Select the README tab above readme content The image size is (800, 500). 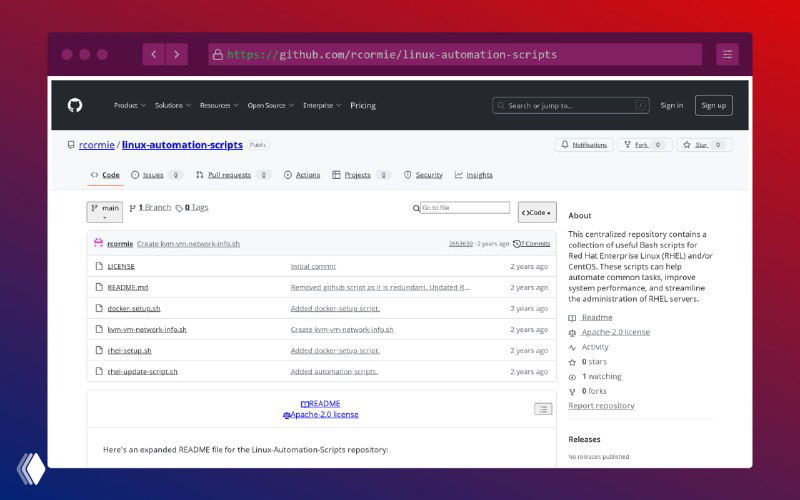pyautogui.click(x=320, y=404)
